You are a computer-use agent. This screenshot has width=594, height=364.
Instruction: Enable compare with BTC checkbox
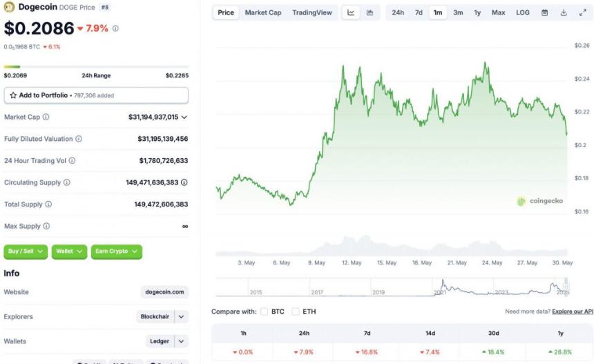[x=265, y=312]
